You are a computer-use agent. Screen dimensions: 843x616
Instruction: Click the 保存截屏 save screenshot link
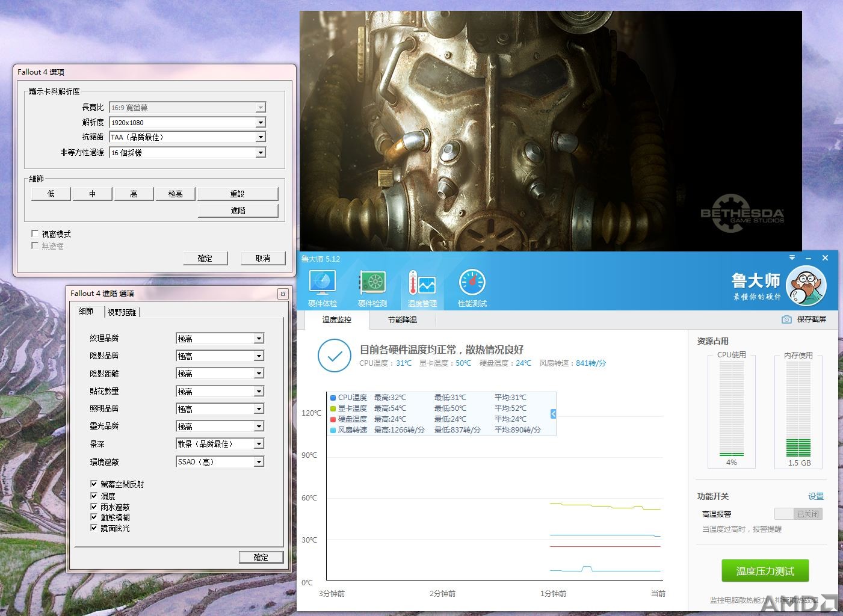click(812, 319)
